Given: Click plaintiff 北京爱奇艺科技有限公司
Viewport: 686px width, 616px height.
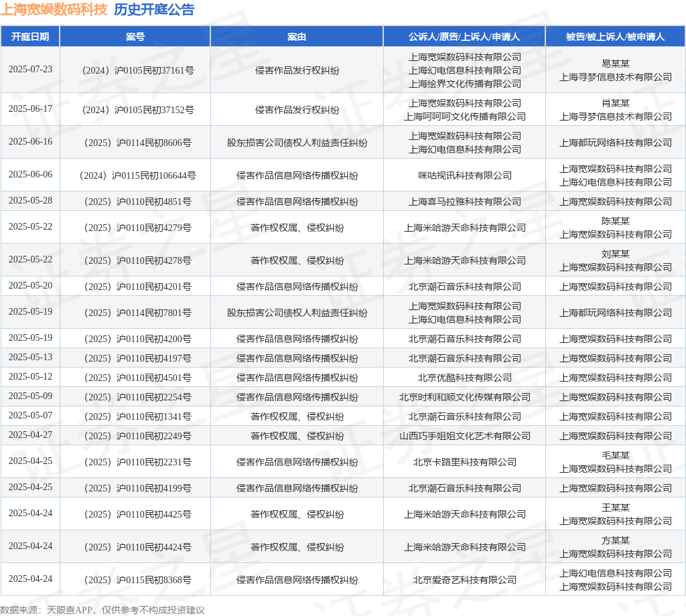Looking at the screenshot, I should tap(465, 580).
